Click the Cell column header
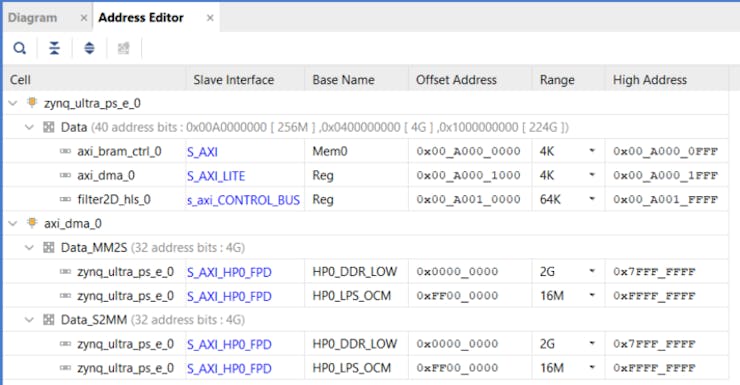Viewport: 740px width, 385px height. tap(94, 80)
